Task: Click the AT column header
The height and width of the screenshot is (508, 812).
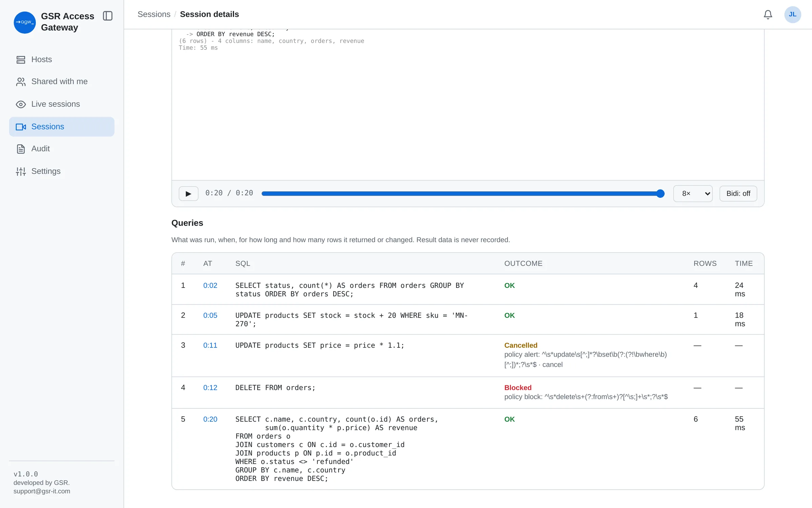Action: tap(207, 263)
